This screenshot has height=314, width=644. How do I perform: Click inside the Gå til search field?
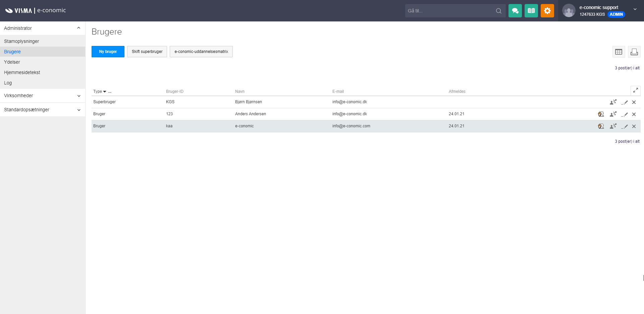(449, 11)
